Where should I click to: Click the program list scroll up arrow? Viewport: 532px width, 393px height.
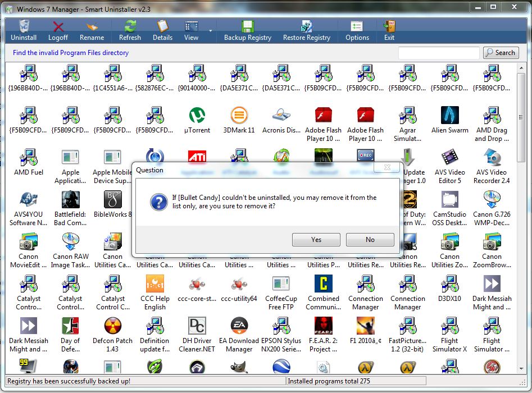[x=521, y=68]
